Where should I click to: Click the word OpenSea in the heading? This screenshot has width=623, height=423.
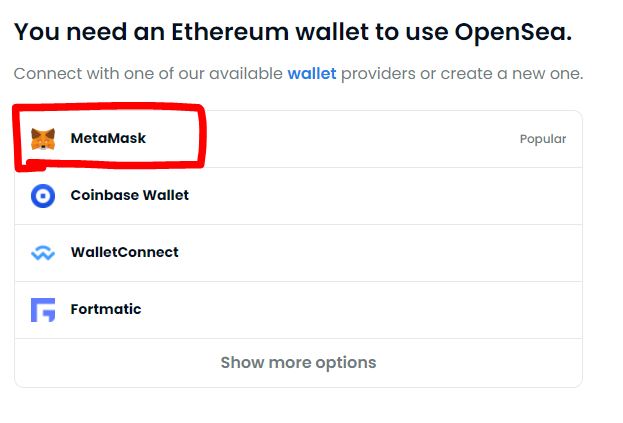pyautogui.click(x=512, y=31)
